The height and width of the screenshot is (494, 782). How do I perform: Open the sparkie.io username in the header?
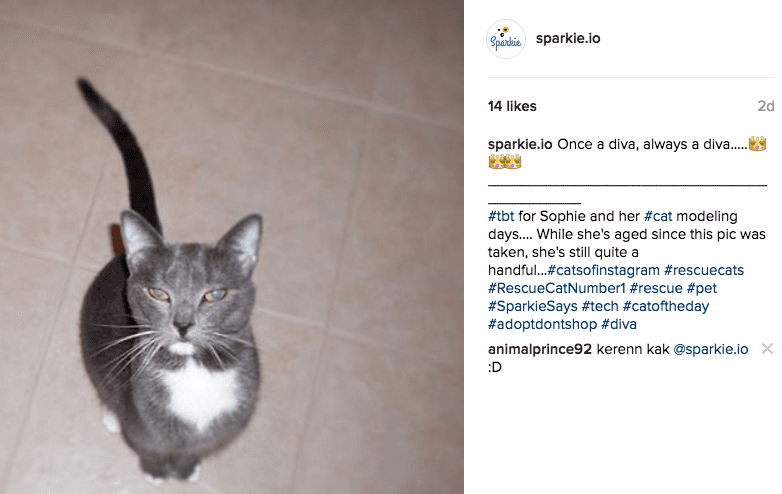(568, 38)
